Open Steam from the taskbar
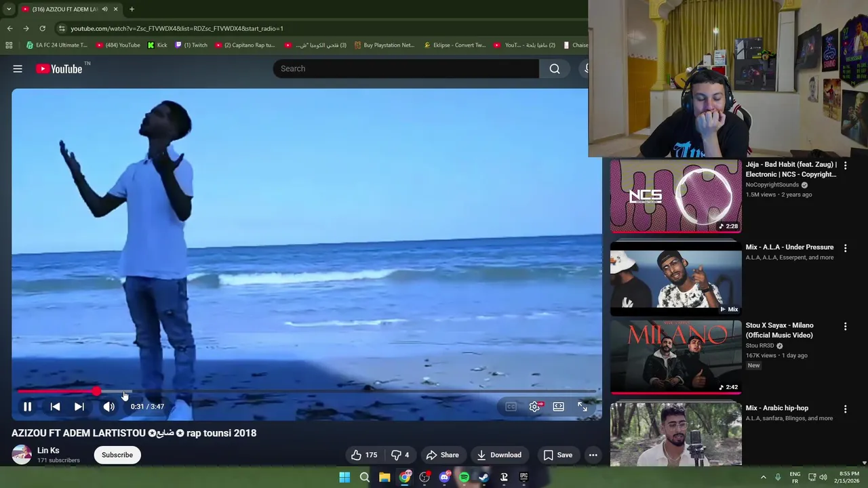The width and height of the screenshot is (868, 488). coord(484,477)
